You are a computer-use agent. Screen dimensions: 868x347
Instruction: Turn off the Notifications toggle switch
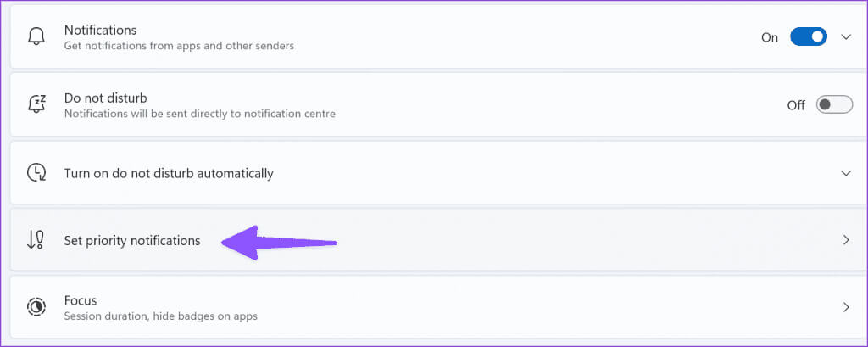click(808, 37)
